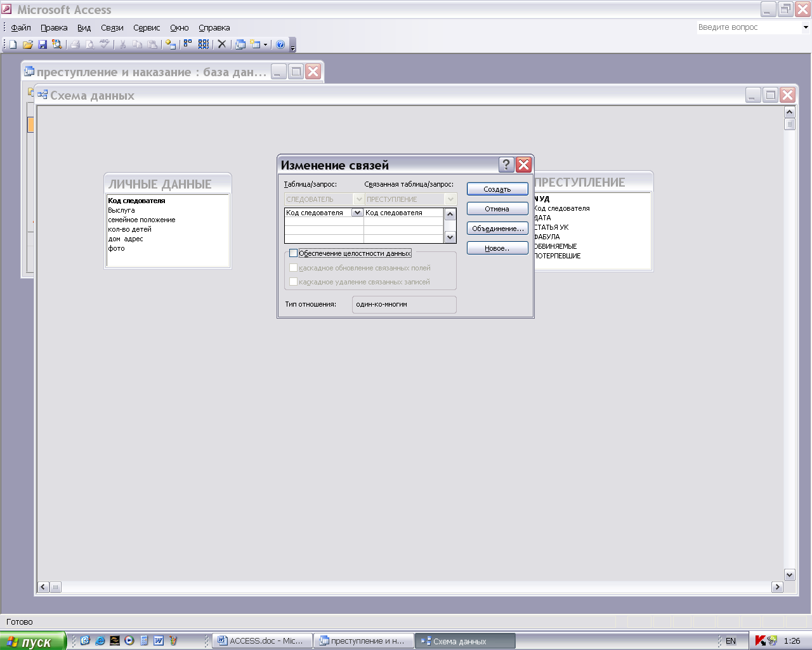Select right Код следователя cell in the relationship grid

tap(403, 213)
